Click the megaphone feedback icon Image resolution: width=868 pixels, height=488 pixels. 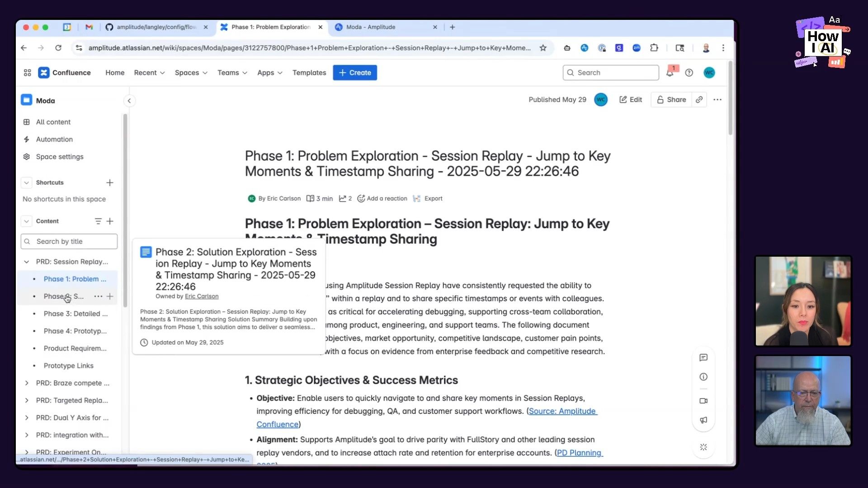point(703,420)
